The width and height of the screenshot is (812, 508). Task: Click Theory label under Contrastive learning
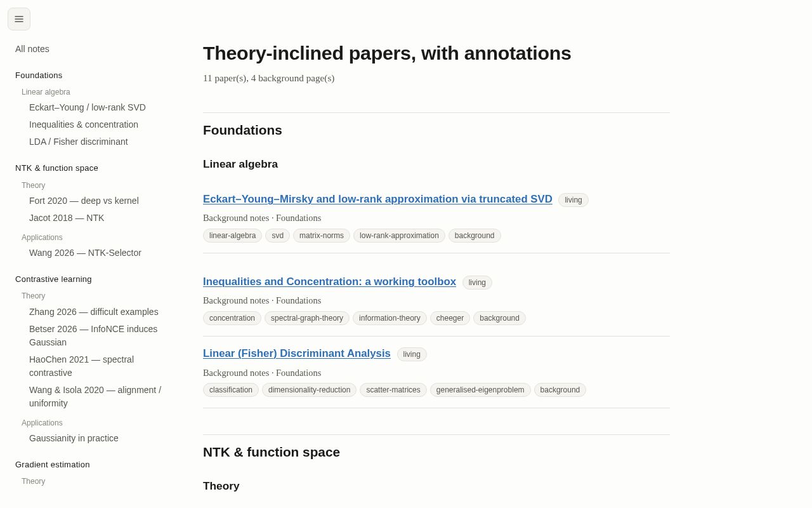point(33,296)
